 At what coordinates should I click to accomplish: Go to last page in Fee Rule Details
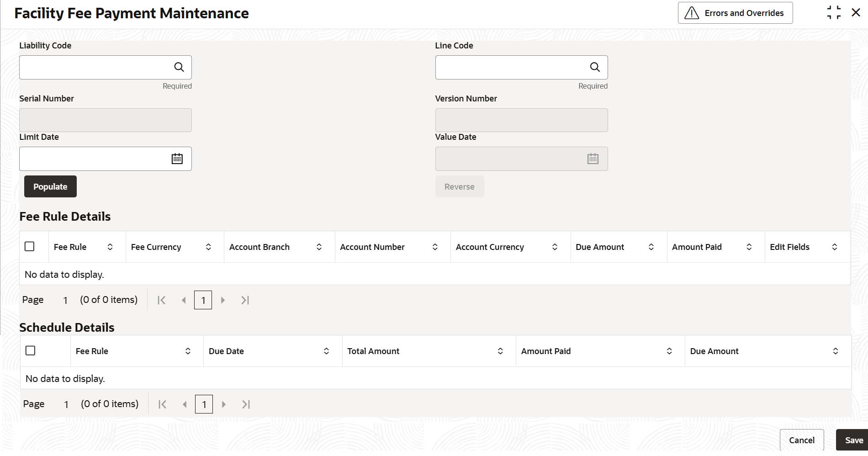pos(245,300)
